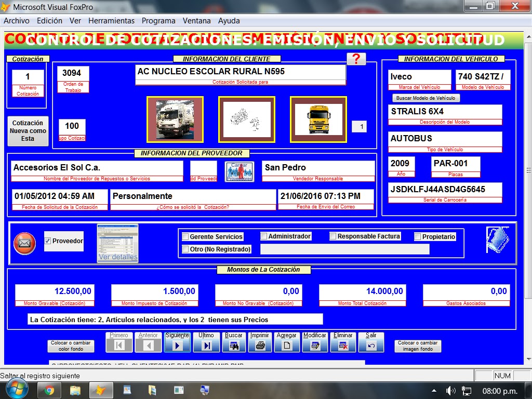Click the Tipo de Vehículo field AUTOBUS
Image resolution: width=532 pixels, height=399 pixels.
click(x=445, y=139)
